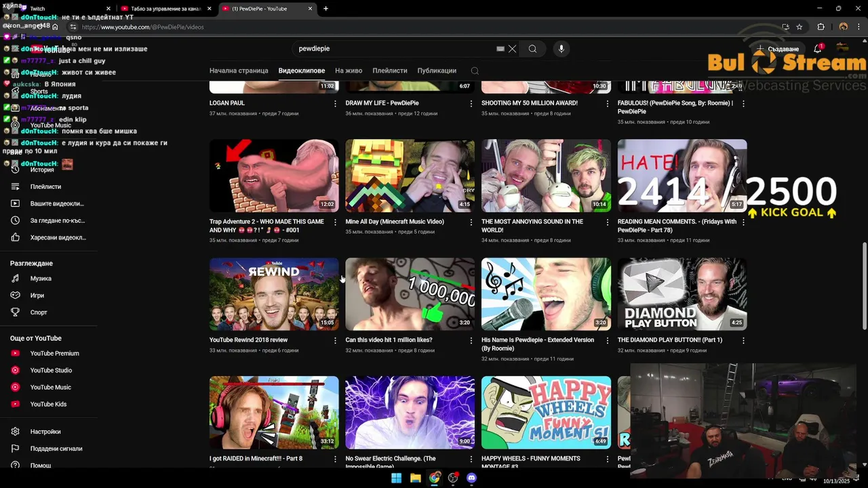Open Can this video hit 1 million likes title
Screen dimensions: 868x488
click(389, 340)
